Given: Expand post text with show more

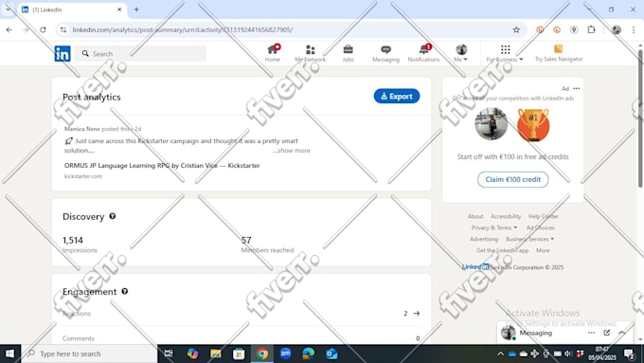Looking at the screenshot, I should pyautogui.click(x=292, y=151).
